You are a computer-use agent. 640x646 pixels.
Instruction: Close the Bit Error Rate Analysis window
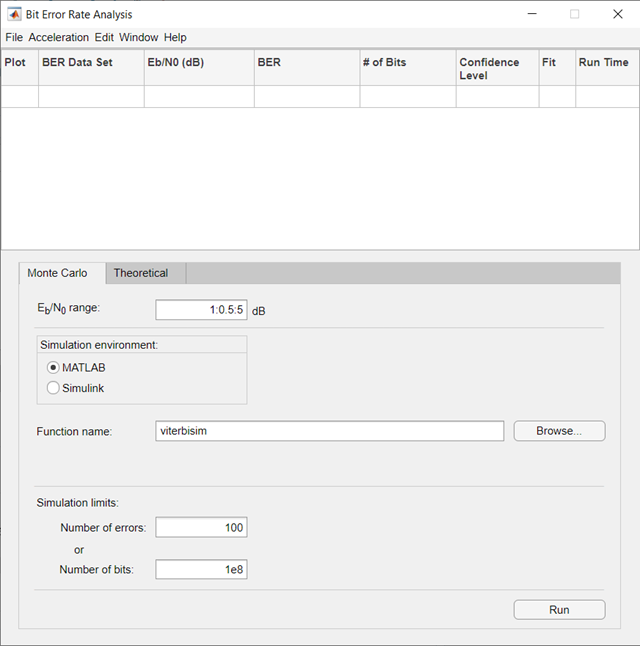(x=617, y=14)
